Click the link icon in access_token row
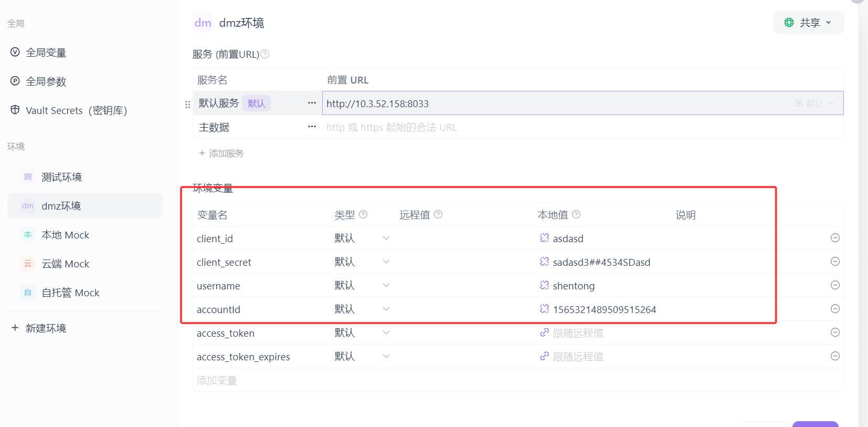This screenshot has height=427, width=868. coord(544,332)
